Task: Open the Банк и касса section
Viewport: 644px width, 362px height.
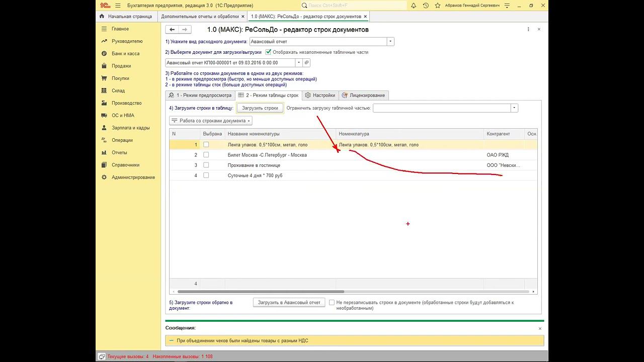Action: (x=125, y=53)
